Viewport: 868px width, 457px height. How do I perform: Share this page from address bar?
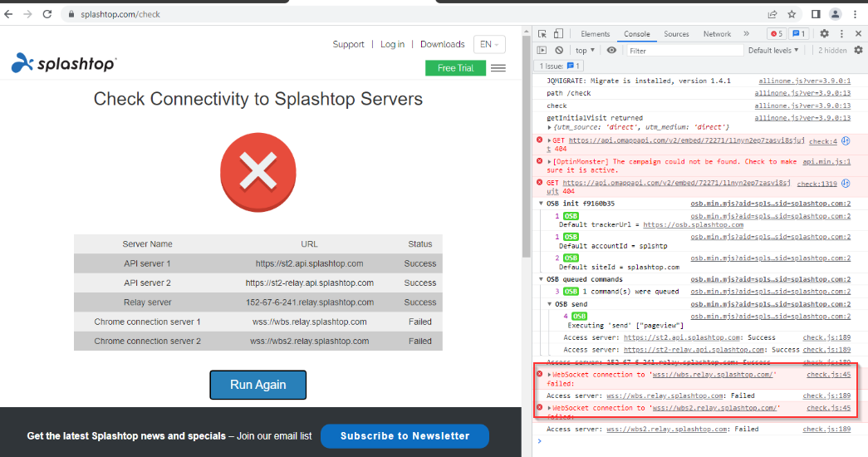(x=772, y=14)
